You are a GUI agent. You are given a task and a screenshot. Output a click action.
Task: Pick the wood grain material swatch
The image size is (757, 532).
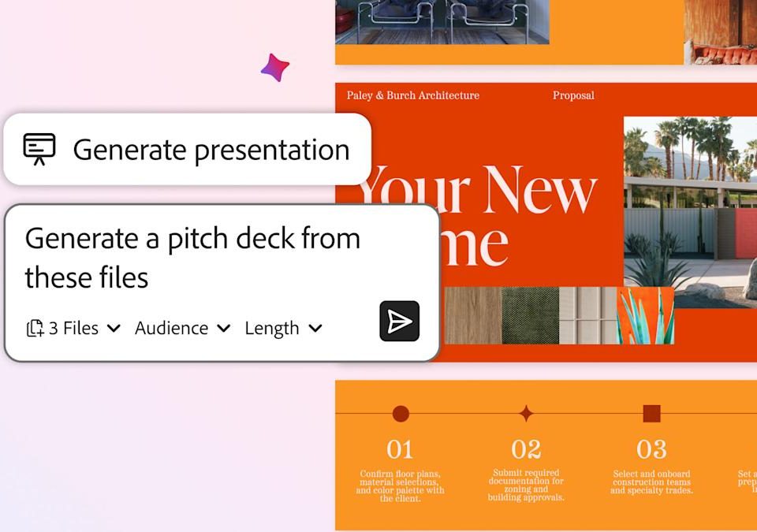pos(473,315)
